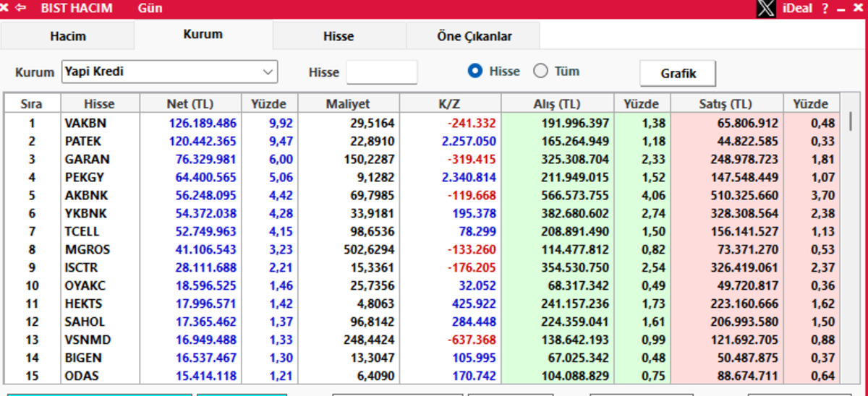Click the Gün period label in title bar
The height and width of the screenshot is (396, 868).
pos(150,9)
